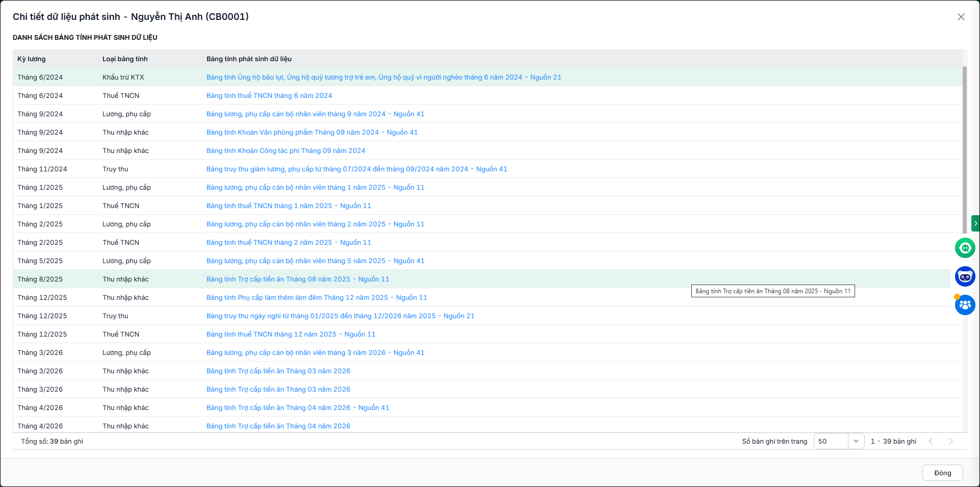Open the green chat support icon

point(965,248)
